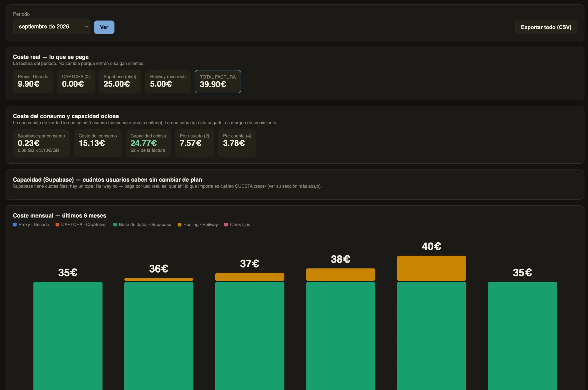Click the Supabase por consumo 0.23€ card
The height and width of the screenshot is (390, 588).
pos(41,143)
